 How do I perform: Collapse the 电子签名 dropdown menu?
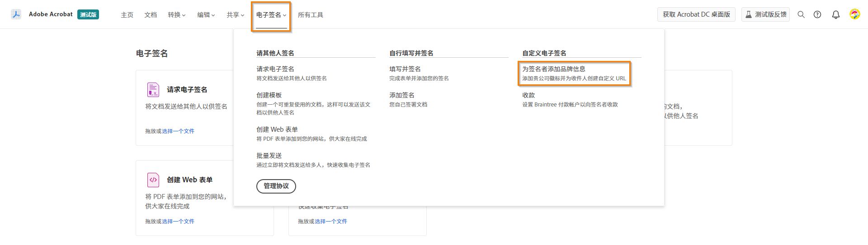pos(271,15)
